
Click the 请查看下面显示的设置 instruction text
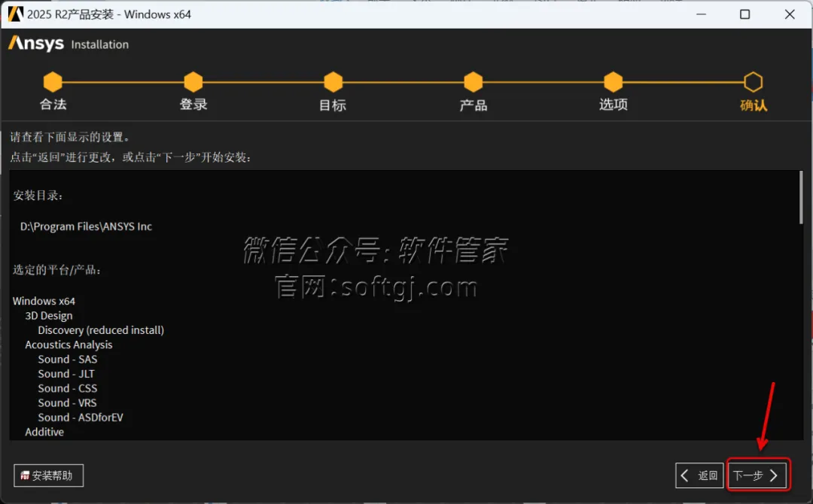tap(70, 137)
